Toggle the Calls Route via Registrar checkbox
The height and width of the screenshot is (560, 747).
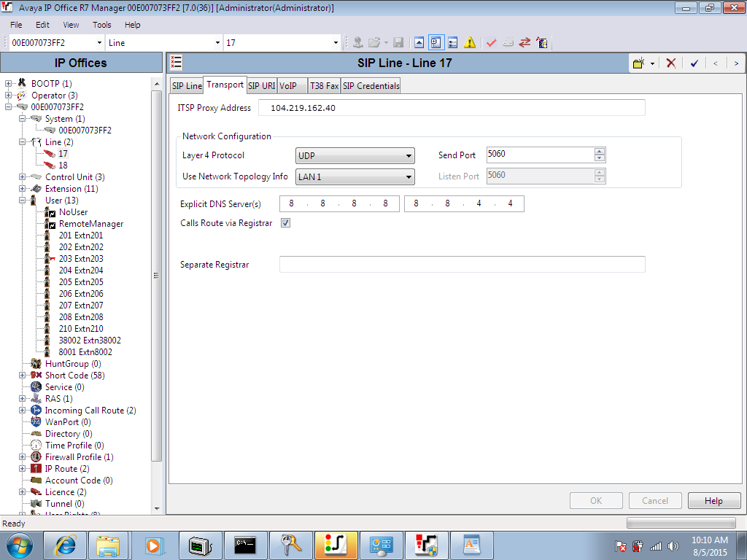click(x=285, y=223)
